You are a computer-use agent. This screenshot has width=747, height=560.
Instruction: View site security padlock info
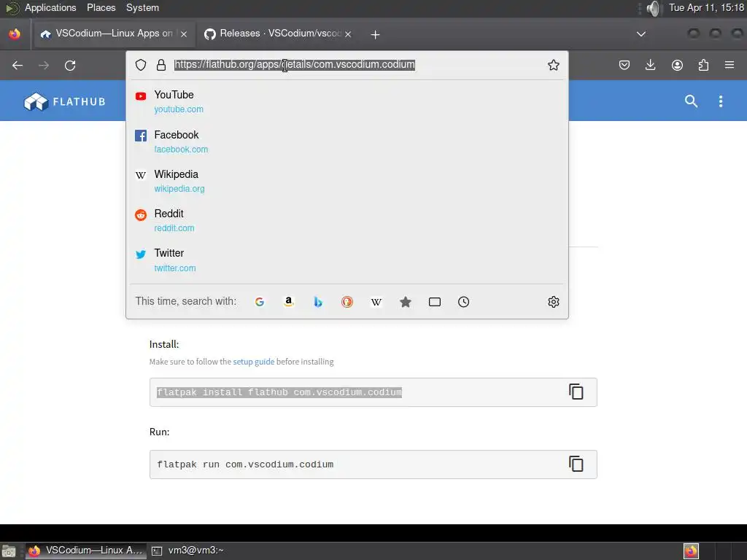click(161, 65)
